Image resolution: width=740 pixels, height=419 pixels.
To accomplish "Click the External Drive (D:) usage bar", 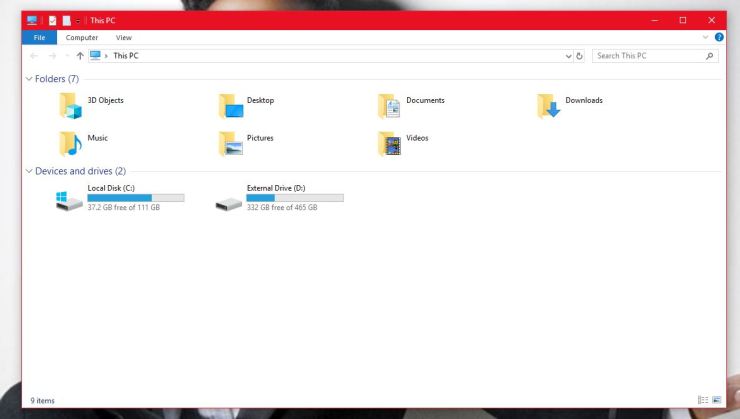I will pos(295,198).
